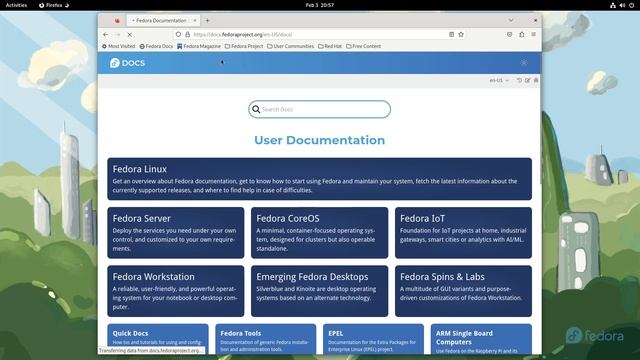The image size is (640, 360).
Task: Click the power icon in system tray
Action: [631, 5]
